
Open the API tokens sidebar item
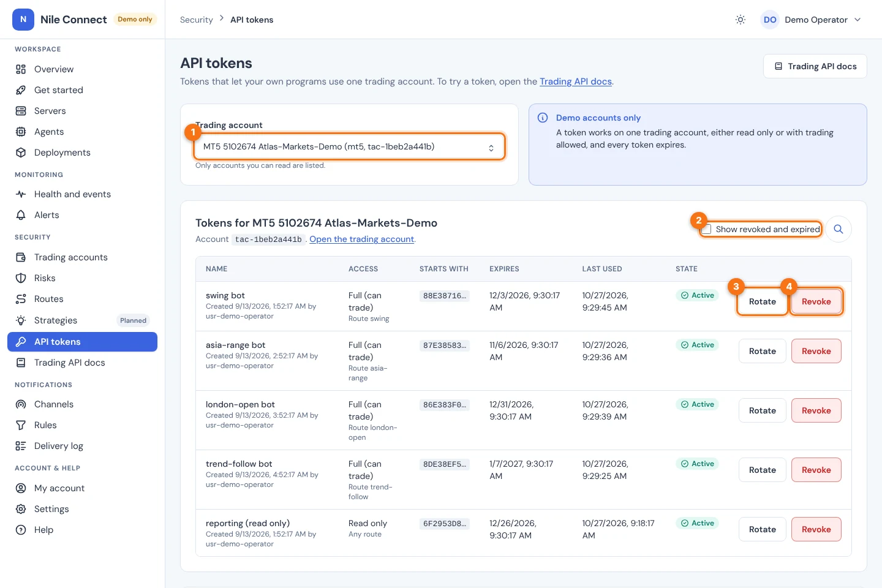pos(82,342)
